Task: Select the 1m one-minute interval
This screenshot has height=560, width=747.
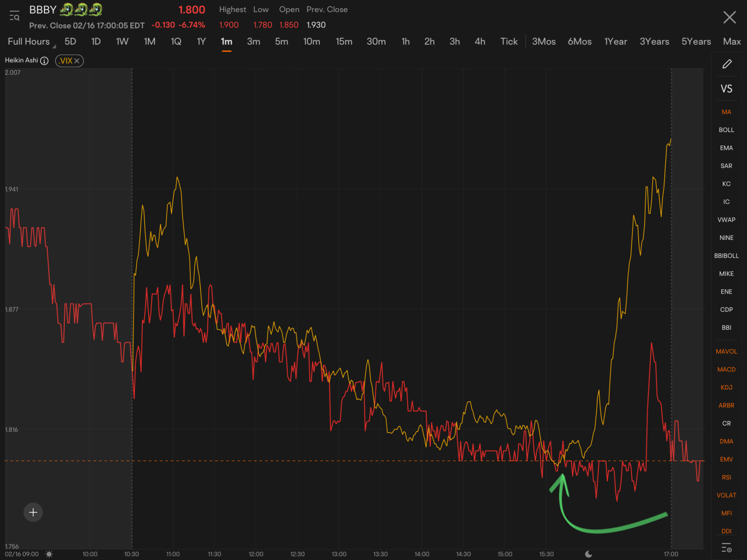Action: coord(226,42)
